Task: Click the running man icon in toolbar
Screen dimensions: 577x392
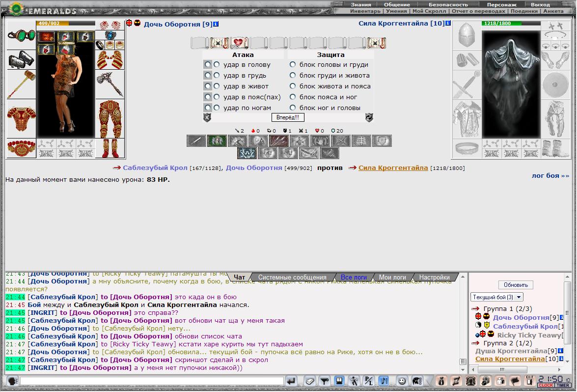Action: 354,381
